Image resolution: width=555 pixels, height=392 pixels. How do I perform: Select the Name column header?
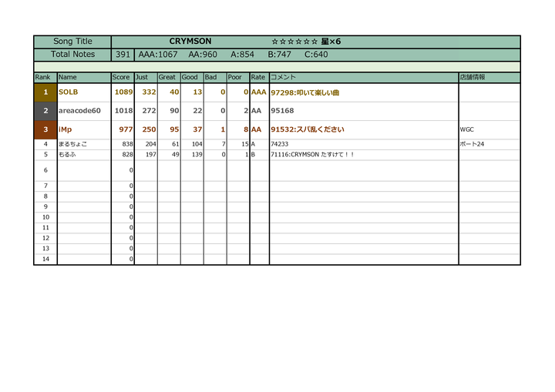84,77
